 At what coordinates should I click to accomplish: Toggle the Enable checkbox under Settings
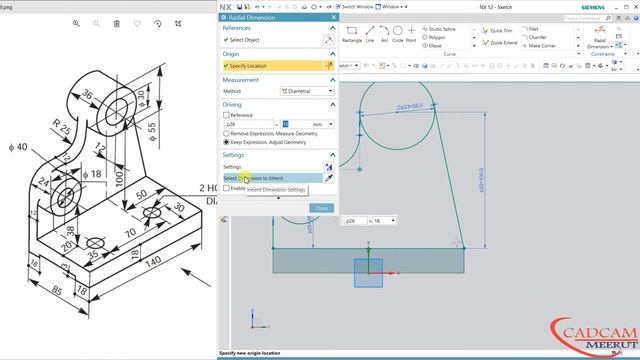(x=226, y=188)
